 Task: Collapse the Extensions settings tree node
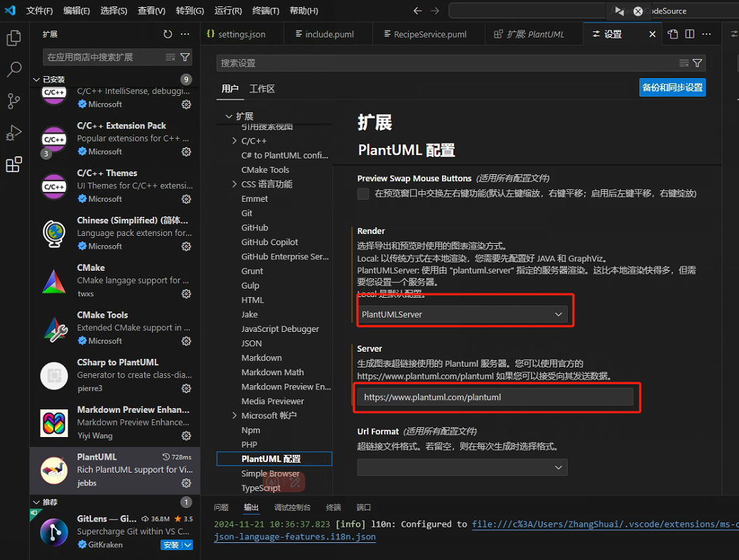pos(229,117)
